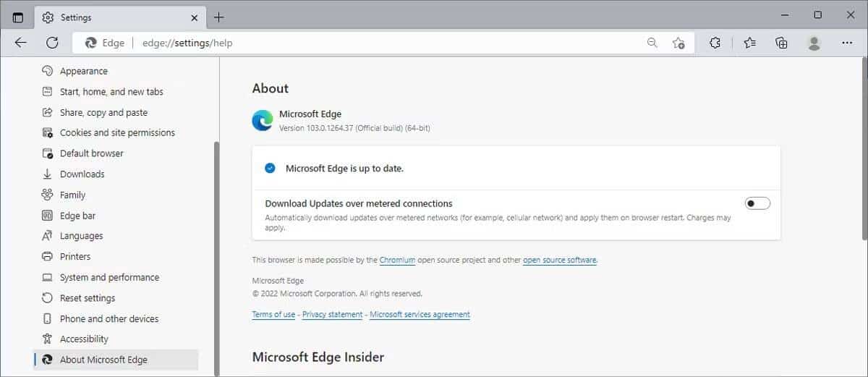
Task: Reload the page with refresh icon
Action: [x=52, y=43]
